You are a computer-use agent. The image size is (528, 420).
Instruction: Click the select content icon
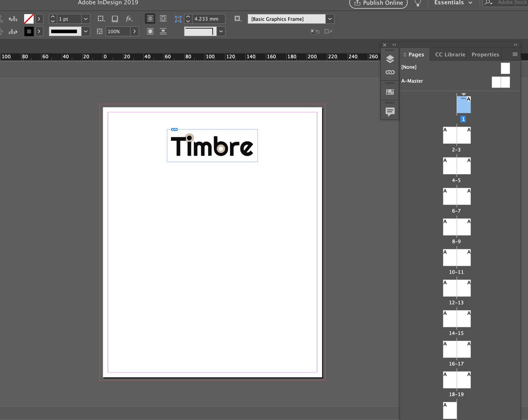pyautogui.click(x=13, y=31)
